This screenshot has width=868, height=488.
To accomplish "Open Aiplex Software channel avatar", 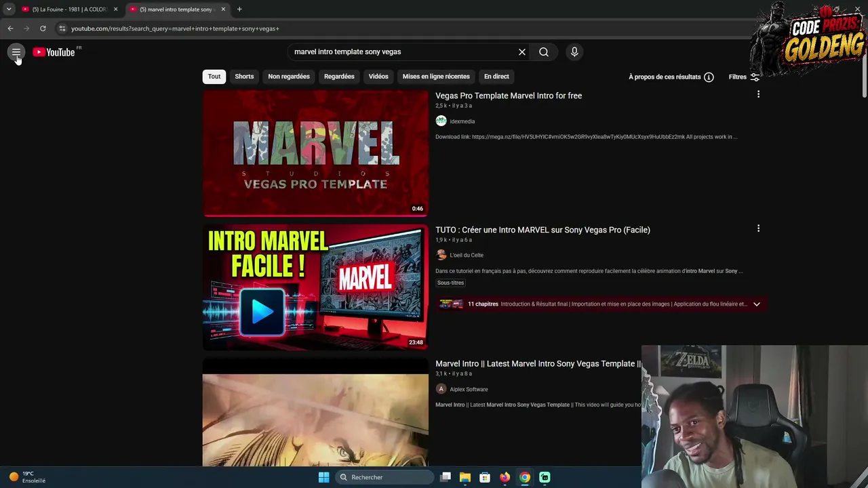I will point(441,389).
